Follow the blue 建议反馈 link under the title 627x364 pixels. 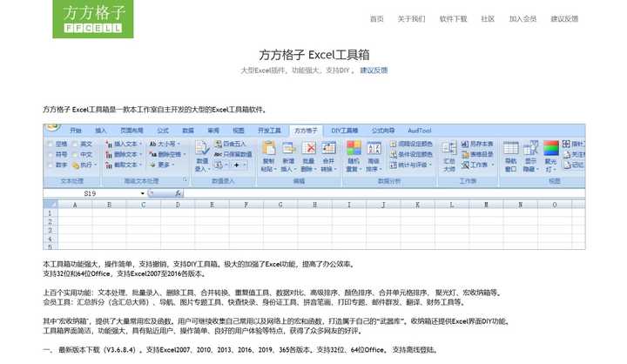pos(374,71)
